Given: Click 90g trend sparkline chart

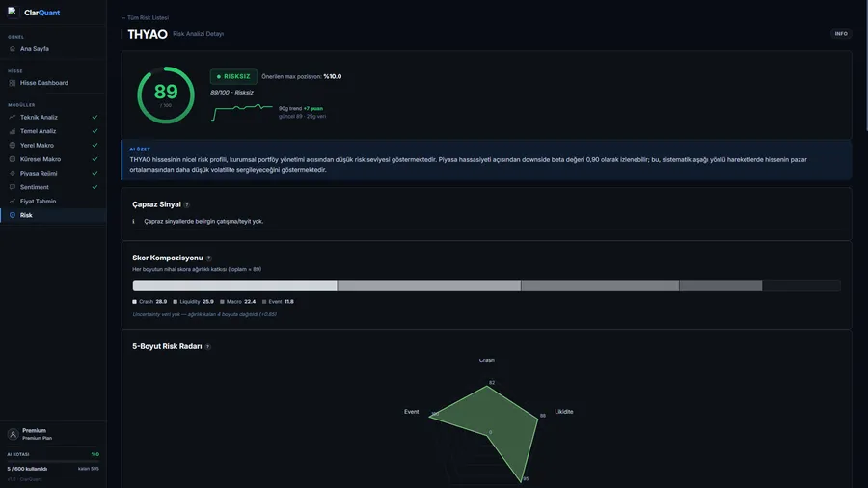Looking at the screenshot, I should coord(242,112).
